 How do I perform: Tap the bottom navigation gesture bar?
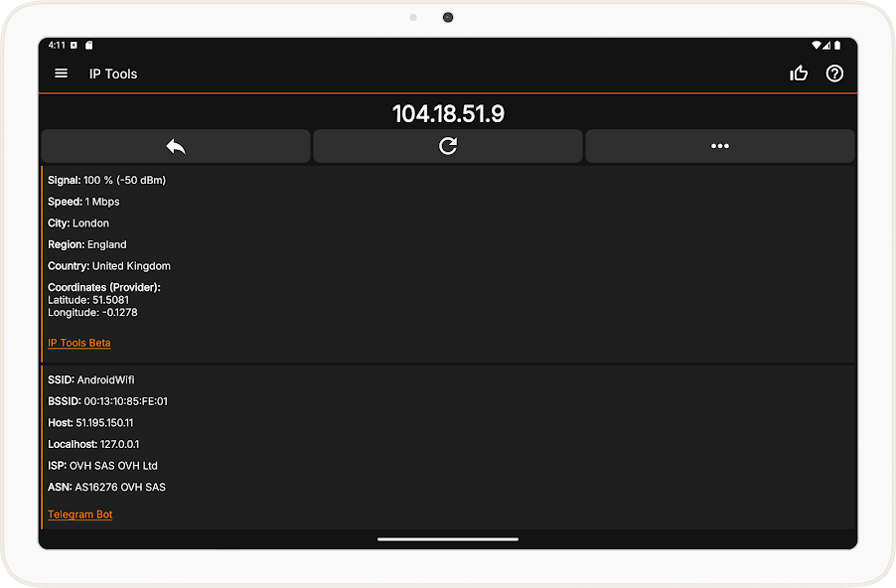click(448, 539)
